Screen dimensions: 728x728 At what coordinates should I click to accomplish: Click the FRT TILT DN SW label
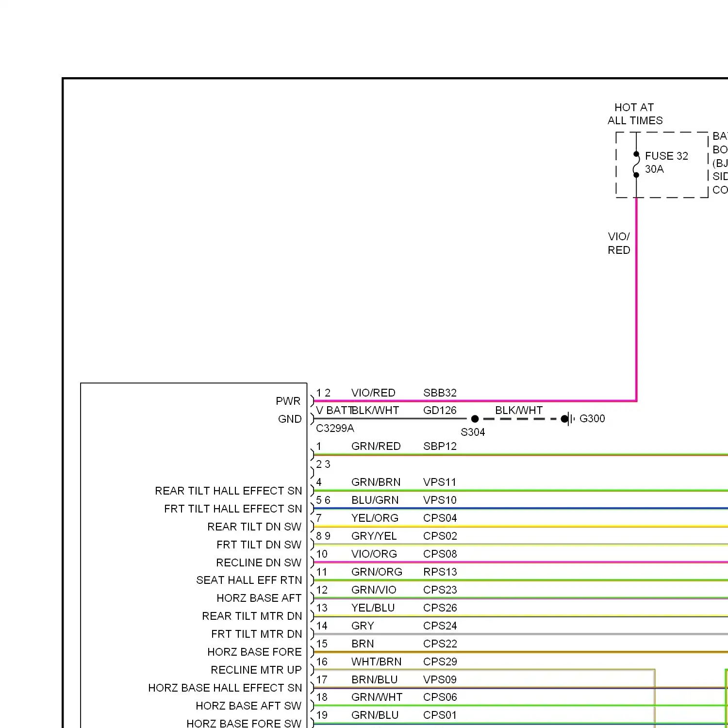(259, 545)
